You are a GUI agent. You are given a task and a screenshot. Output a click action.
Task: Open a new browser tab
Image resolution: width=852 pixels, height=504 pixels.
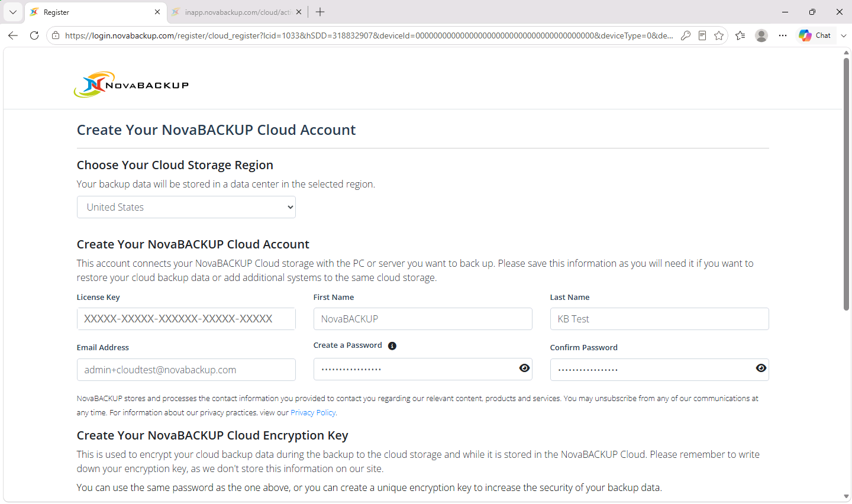(320, 12)
